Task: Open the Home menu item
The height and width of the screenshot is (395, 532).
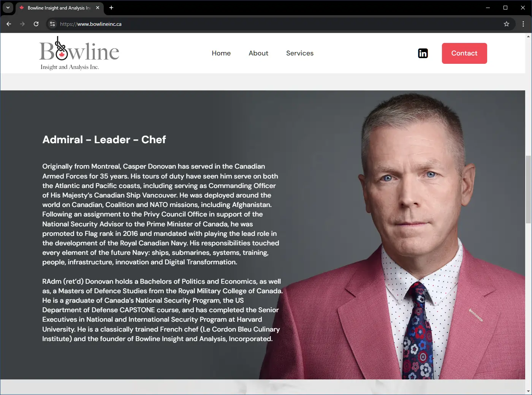Action: pos(221,53)
